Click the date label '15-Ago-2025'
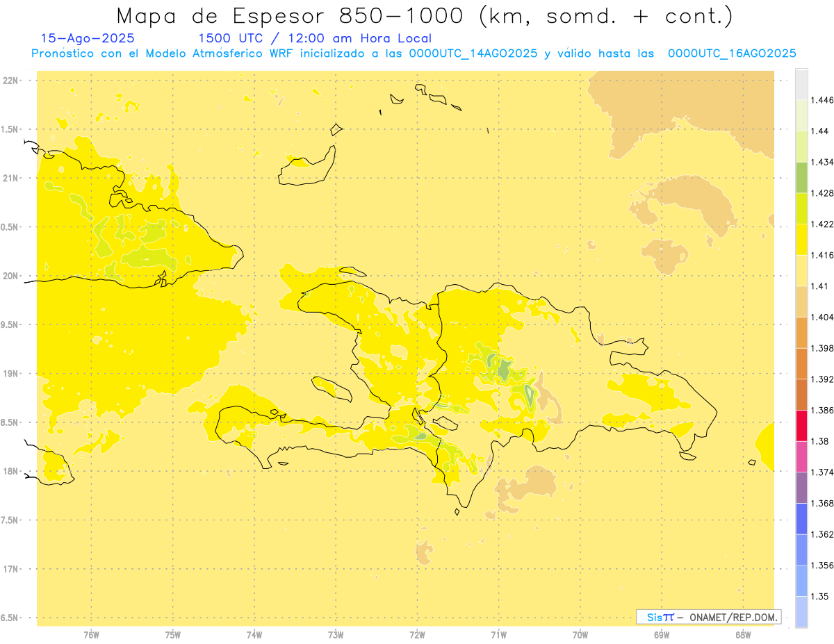Screen dimensions: 834x644 88,38
